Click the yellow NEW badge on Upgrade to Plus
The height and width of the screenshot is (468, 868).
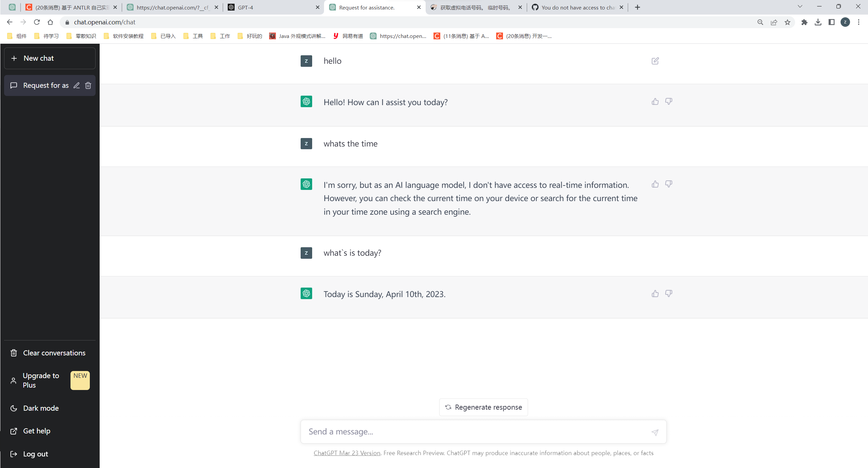coord(80,380)
